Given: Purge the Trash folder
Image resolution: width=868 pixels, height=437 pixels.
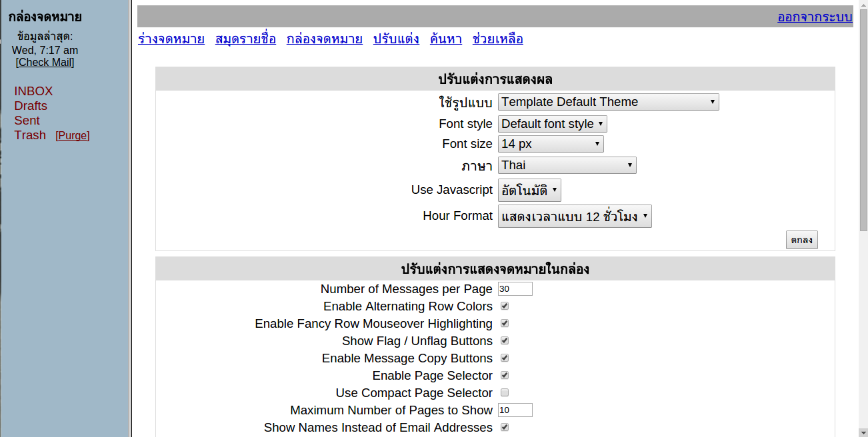Looking at the screenshot, I should (x=73, y=136).
